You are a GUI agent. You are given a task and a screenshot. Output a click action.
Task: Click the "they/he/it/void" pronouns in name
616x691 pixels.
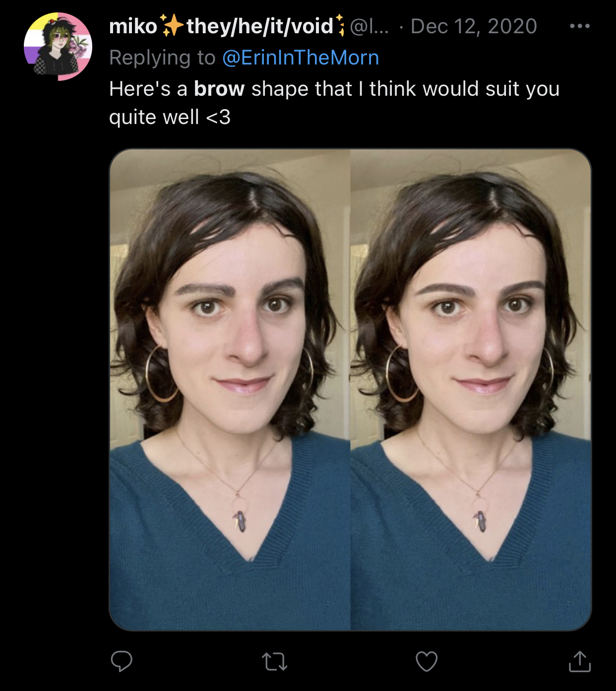(260, 26)
